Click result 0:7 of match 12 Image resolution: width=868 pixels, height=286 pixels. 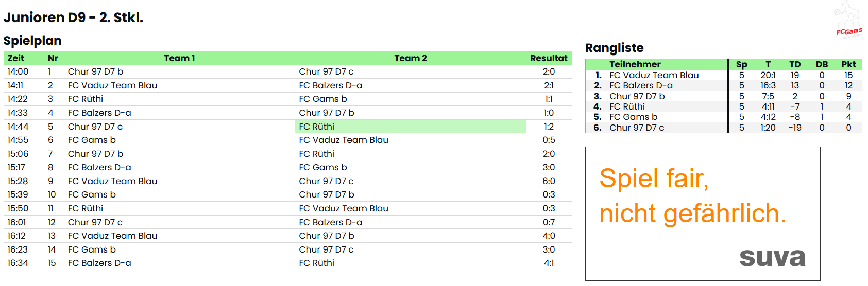point(548,222)
